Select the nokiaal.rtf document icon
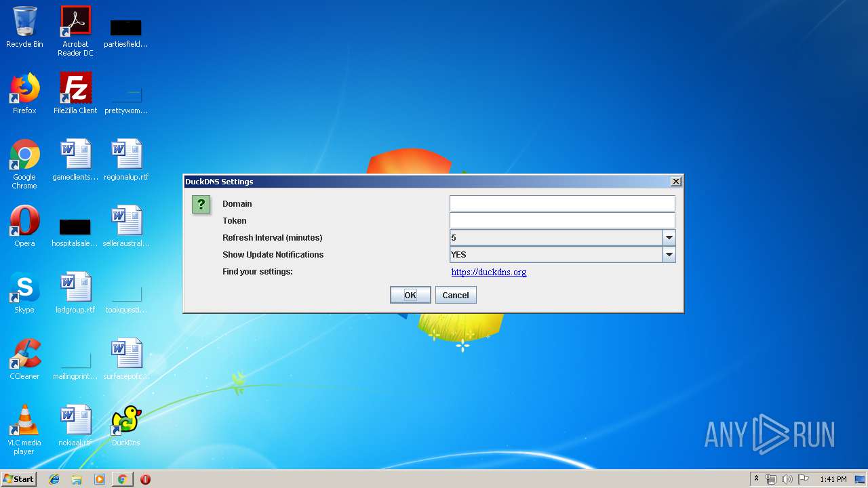 (x=75, y=426)
